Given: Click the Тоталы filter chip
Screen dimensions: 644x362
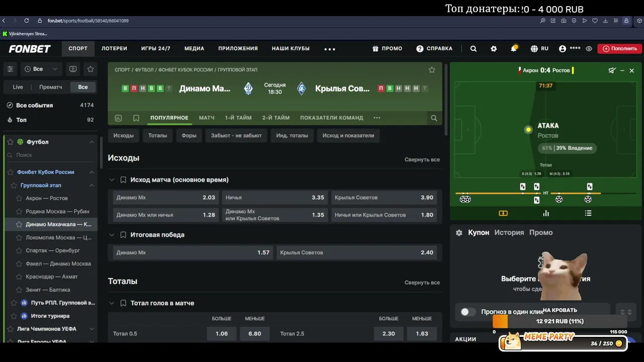Looking at the screenshot, I should pyautogui.click(x=157, y=135).
